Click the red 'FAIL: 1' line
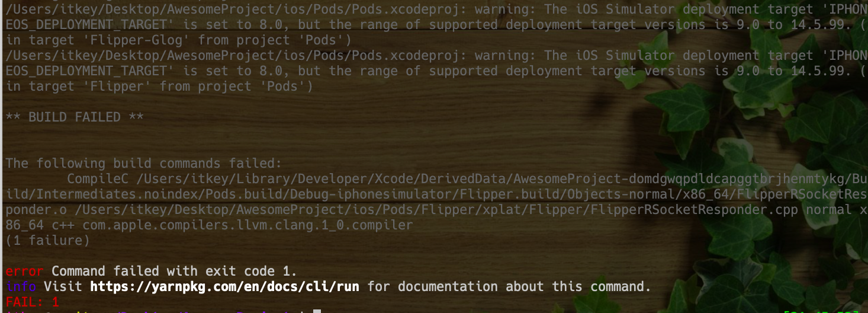868x313 pixels. coord(32,302)
